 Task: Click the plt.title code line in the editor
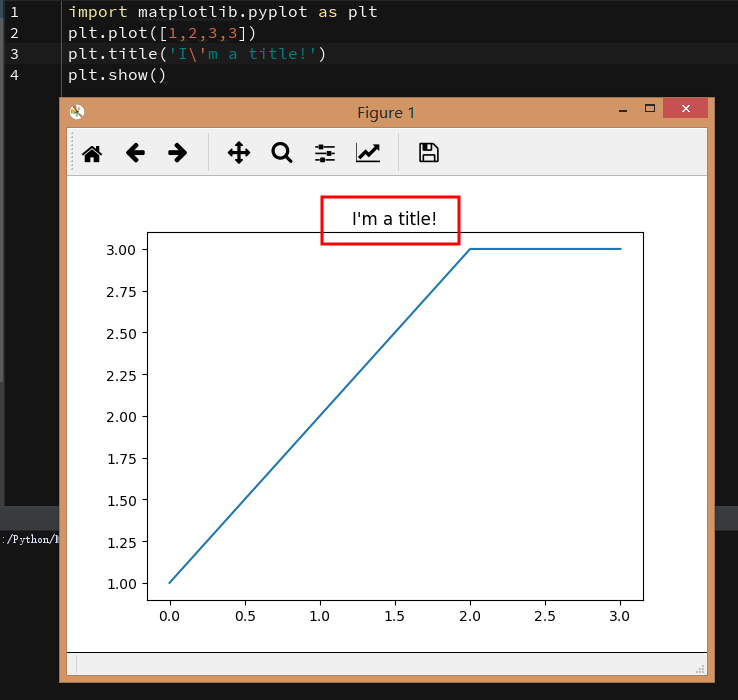pyautogui.click(x=197, y=54)
